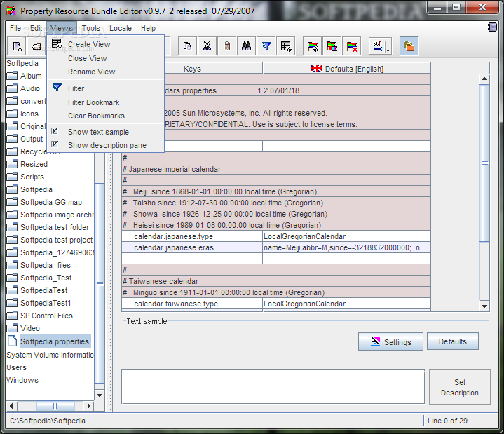The width and height of the screenshot is (504, 434).
Task: Select the calendar.japanese.eras key cell
Action: [x=192, y=247]
